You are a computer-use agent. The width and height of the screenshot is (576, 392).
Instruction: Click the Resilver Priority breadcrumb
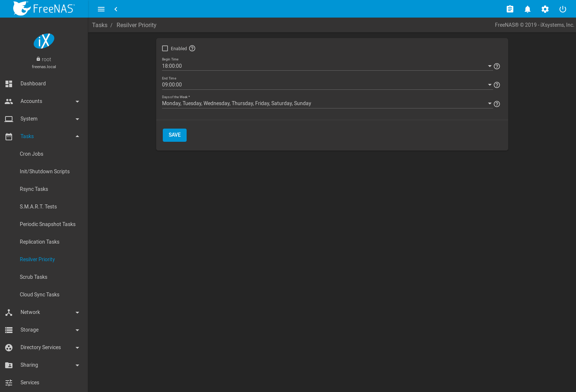pyautogui.click(x=136, y=25)
